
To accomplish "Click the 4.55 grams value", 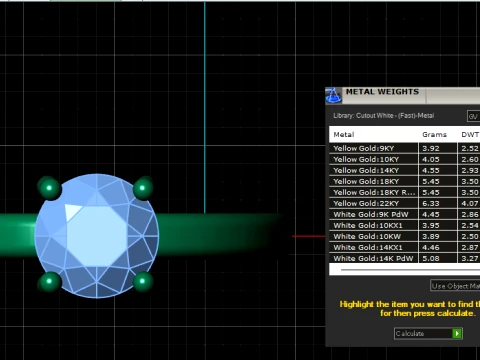I will click(431, 171).
